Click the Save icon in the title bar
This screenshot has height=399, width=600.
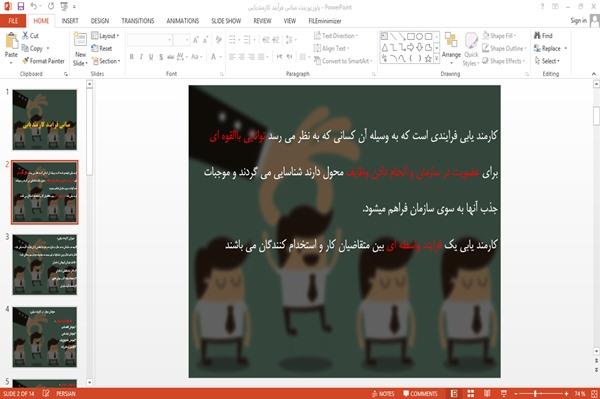point(20,7)
